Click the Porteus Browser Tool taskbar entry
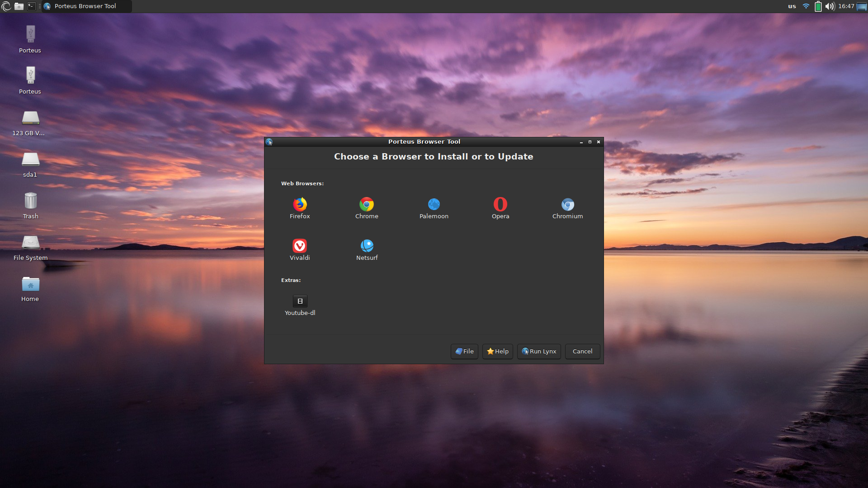Image resolution: width=868 pixels, height=488 pixels. [x=86, y=6]
